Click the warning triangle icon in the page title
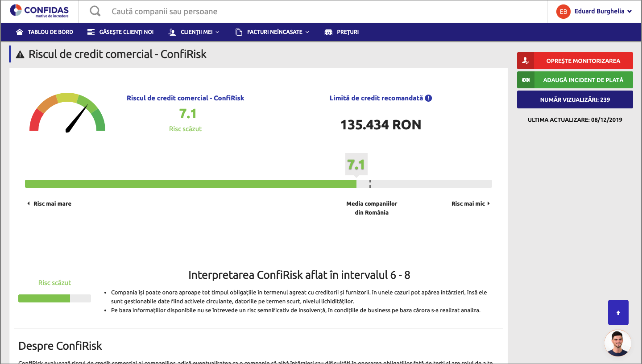This screenshot has height=364, width=642. pos(20,54)
